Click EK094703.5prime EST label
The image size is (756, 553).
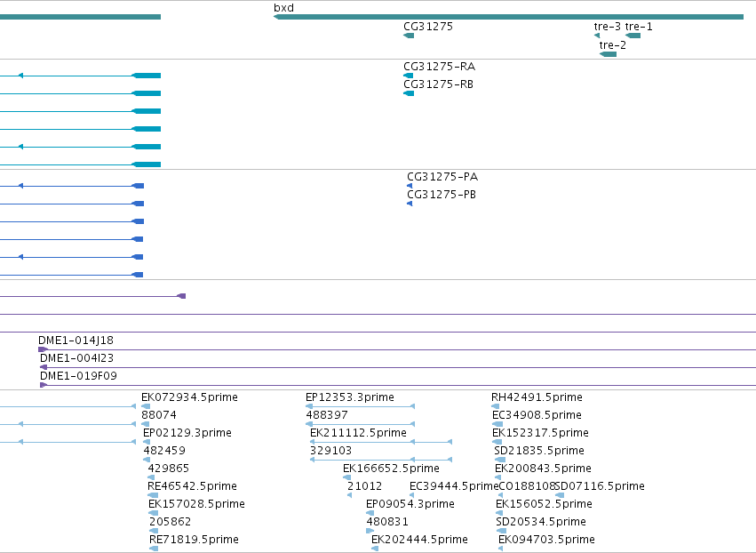point(546,540)
